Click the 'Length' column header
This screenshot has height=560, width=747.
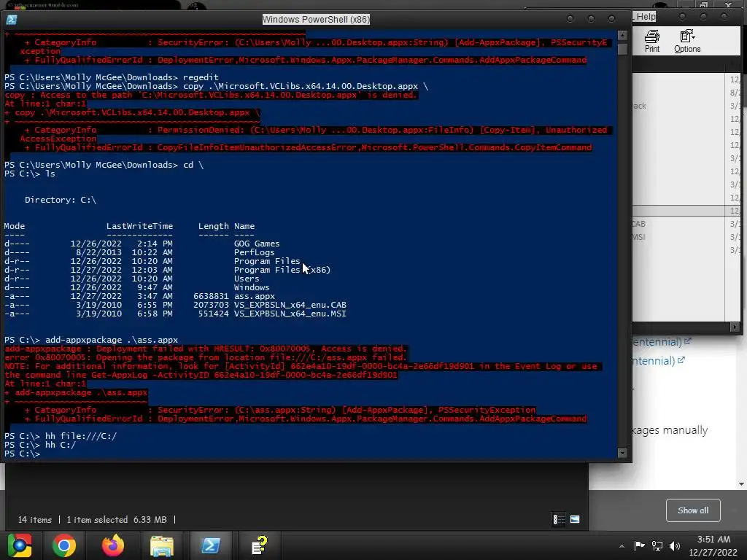coord(214,226)
